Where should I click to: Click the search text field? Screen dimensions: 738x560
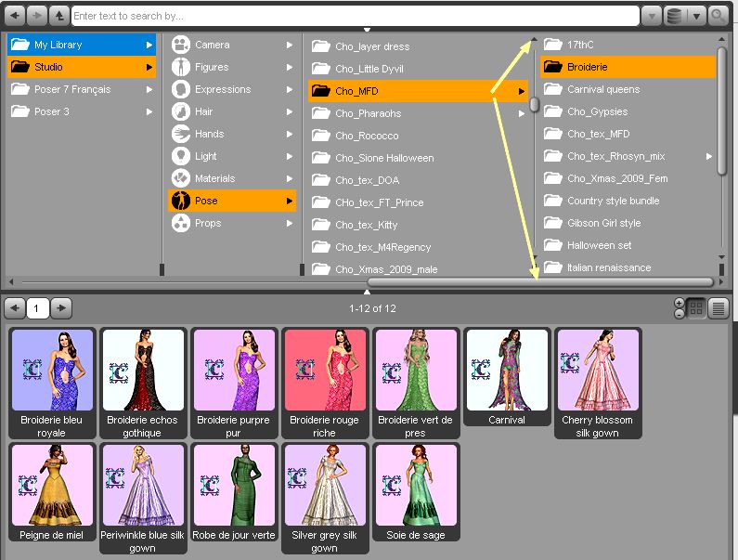point(356,16)
